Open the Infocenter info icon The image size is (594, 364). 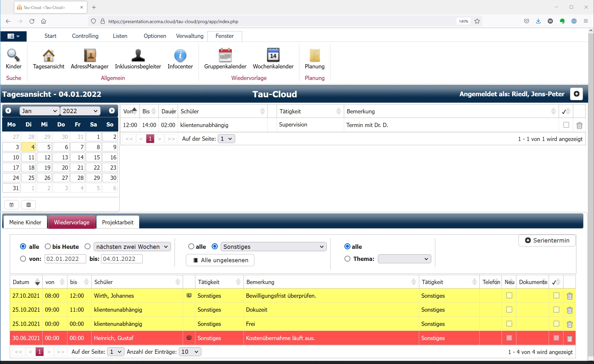[180, 55]
